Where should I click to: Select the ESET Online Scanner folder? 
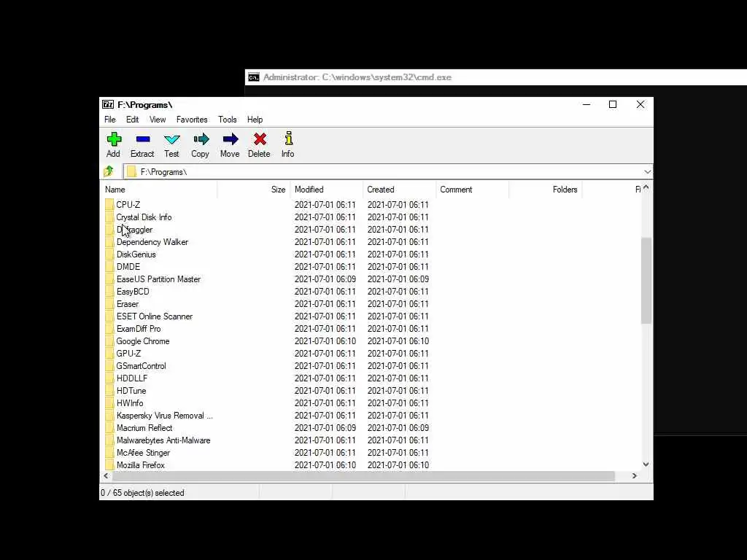point(155,316)
